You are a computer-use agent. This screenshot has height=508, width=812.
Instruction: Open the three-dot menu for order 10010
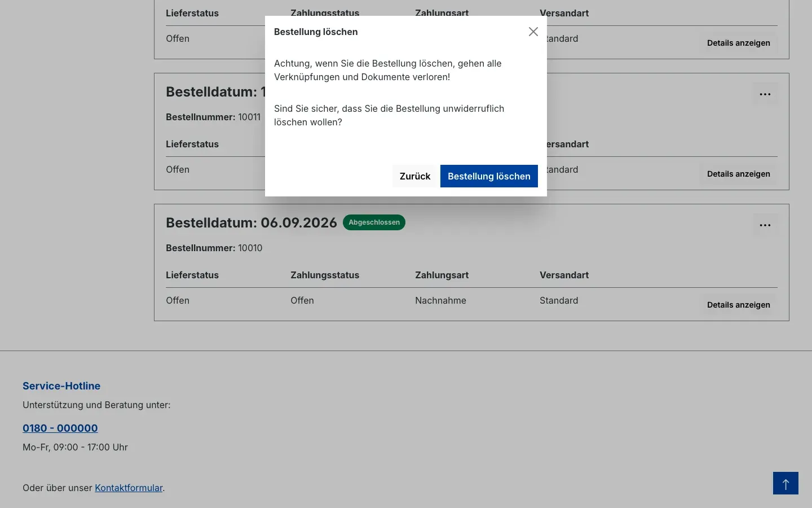point(765,225)
